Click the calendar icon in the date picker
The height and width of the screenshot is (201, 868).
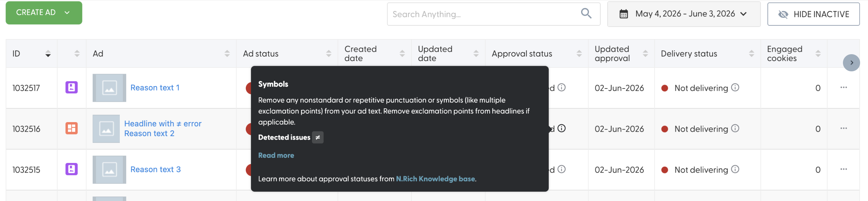pos(624,14)
